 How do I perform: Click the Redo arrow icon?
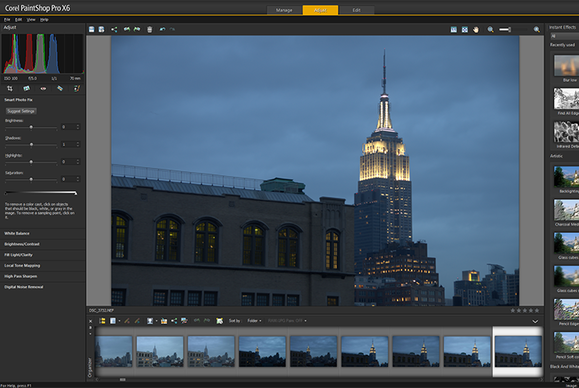tap(172, 29)
